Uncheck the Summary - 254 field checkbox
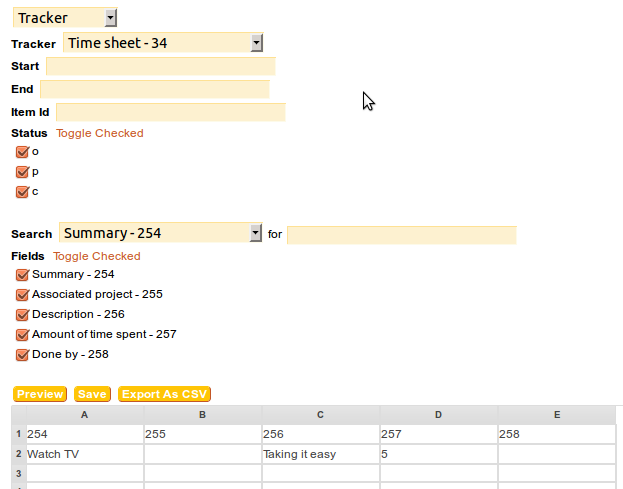623x489 pixels. pos(22,275)
